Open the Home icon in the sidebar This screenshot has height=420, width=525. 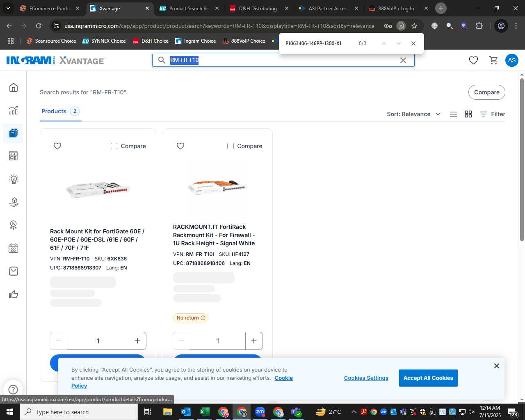pyautogui.click(x=14, y=87)
